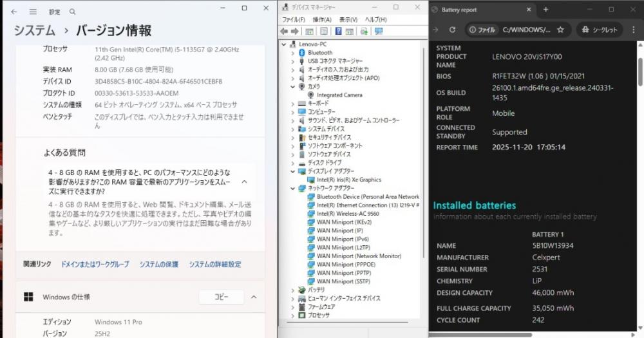Select the Battery report tab
644x338 pixels.
(x=482, y=10)
